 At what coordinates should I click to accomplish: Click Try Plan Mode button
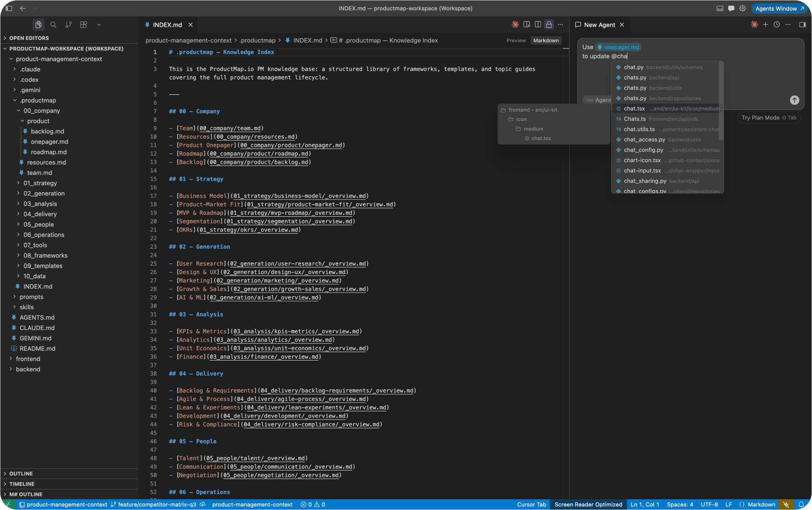769,118
